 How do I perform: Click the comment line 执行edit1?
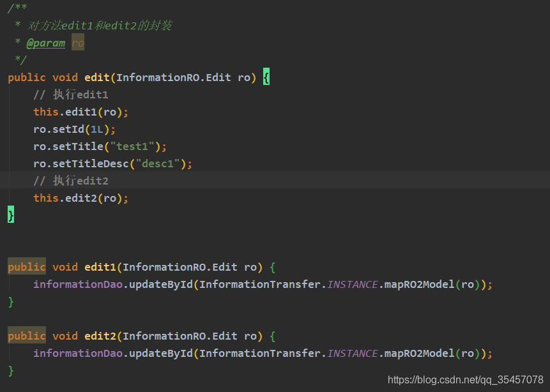(x=71, y=94)
